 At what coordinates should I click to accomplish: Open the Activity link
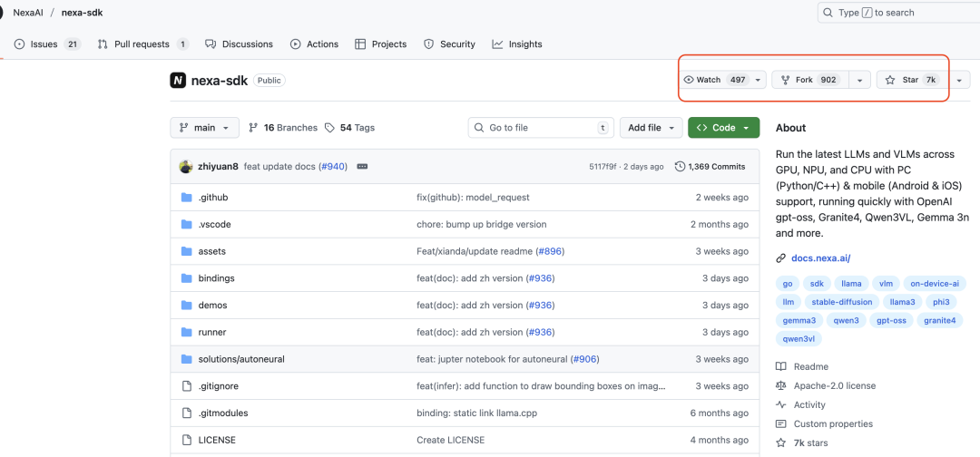click(809, 404)
